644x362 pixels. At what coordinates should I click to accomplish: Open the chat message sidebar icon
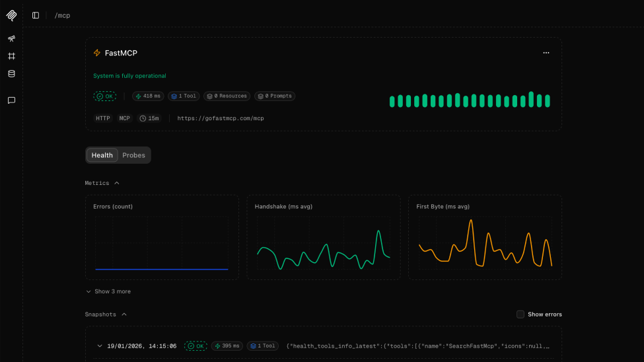(x=11, y=100)
